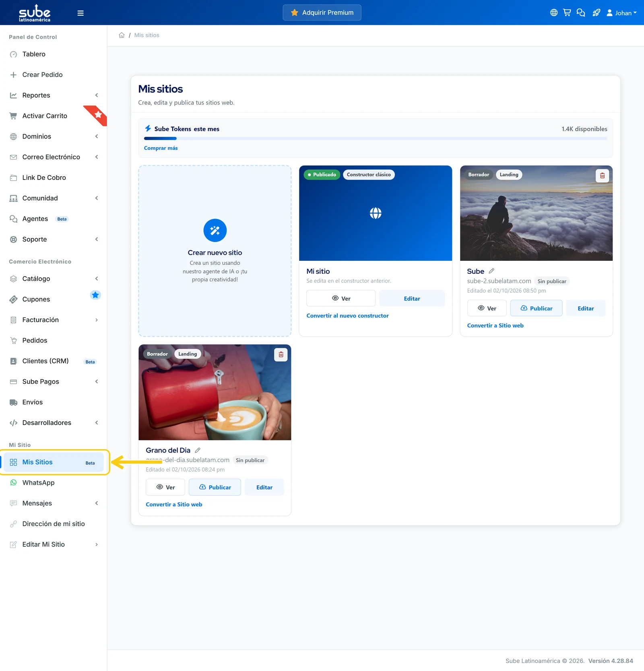
Task: Open Mis Sitios in the sidebar
Action: pos(54,462)
